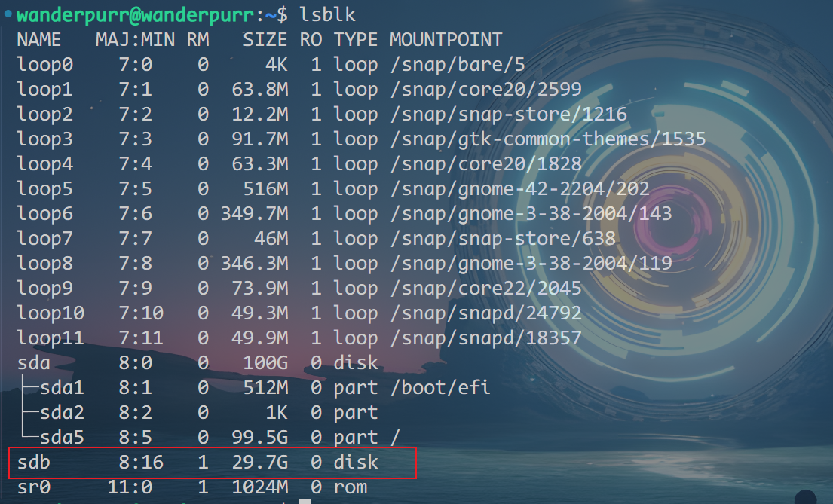833x504 pixels.
Task: Click the /snap/snapd/24792 mountpoint
Action: click(x=486, y=313)
